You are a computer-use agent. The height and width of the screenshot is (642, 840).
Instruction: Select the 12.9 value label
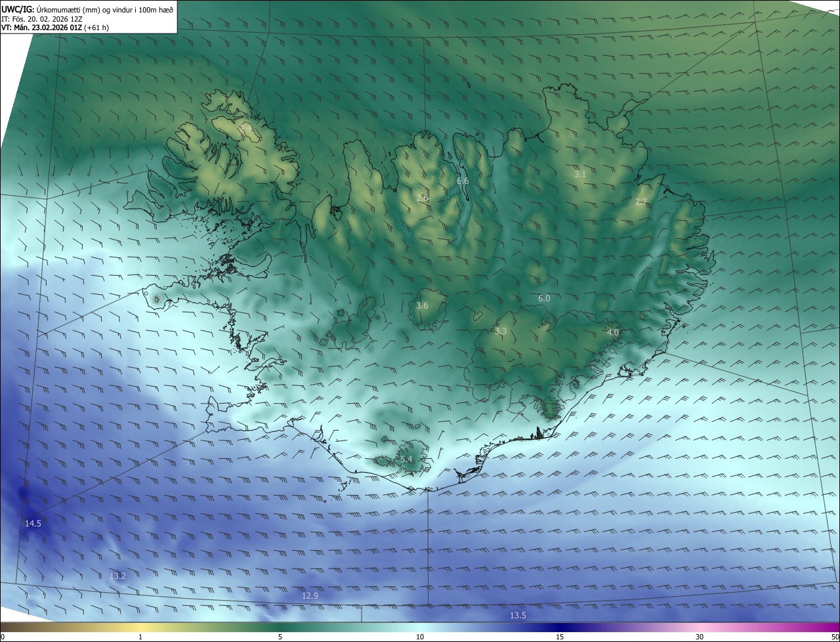310,595
